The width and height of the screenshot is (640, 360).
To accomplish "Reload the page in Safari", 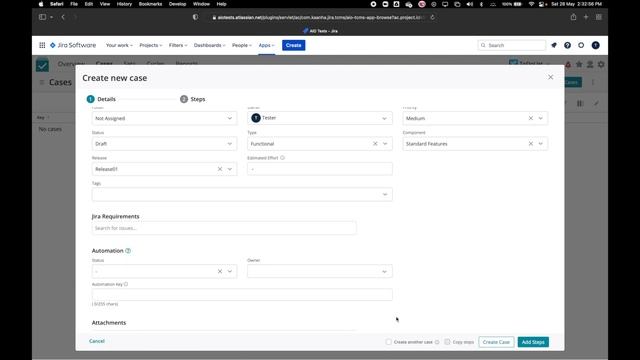I will click(433, 17).
